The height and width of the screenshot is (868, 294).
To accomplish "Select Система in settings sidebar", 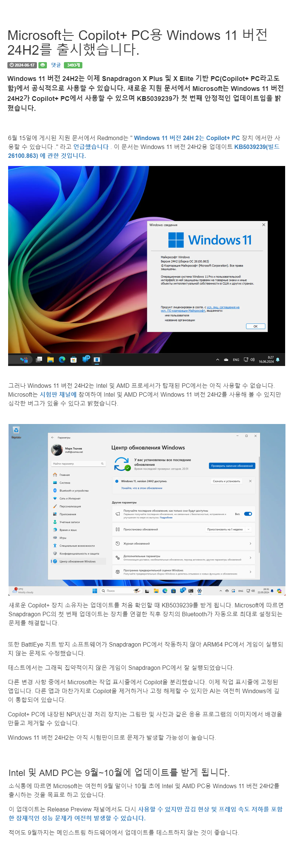I will pos(78,483).
